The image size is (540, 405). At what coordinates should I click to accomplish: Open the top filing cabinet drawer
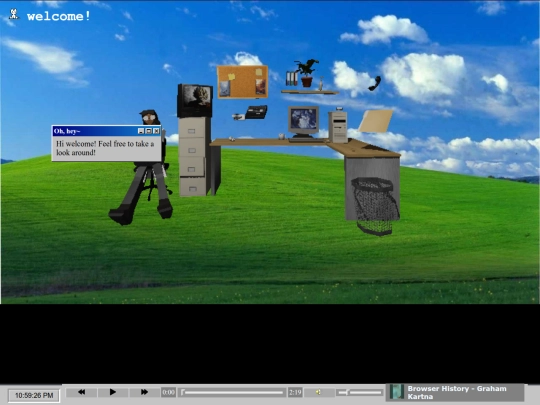(x=192, y=128)
